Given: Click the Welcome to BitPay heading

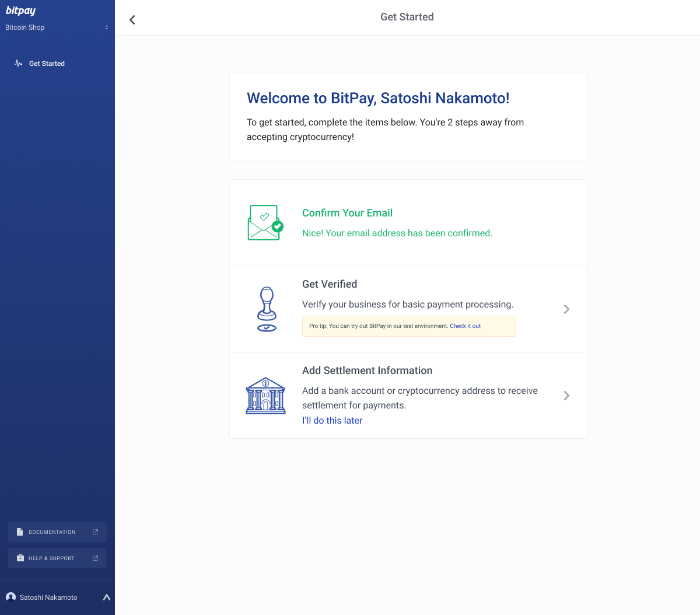Looking at the screenshot, I should 378,98.
